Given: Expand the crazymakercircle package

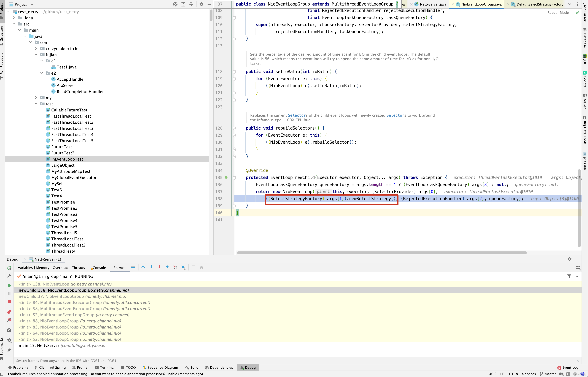Looking at the screenshot, I should click(36, 49).
